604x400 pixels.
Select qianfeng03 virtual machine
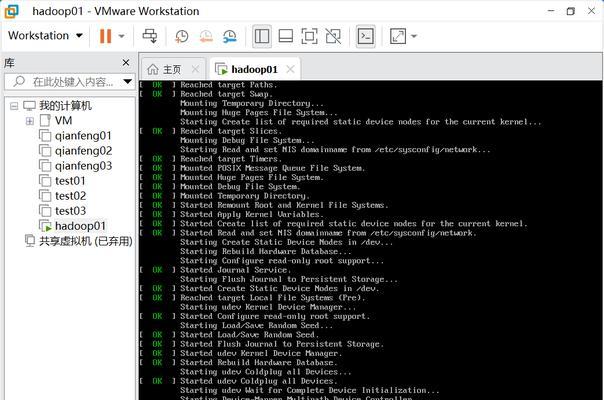(83, 166)
